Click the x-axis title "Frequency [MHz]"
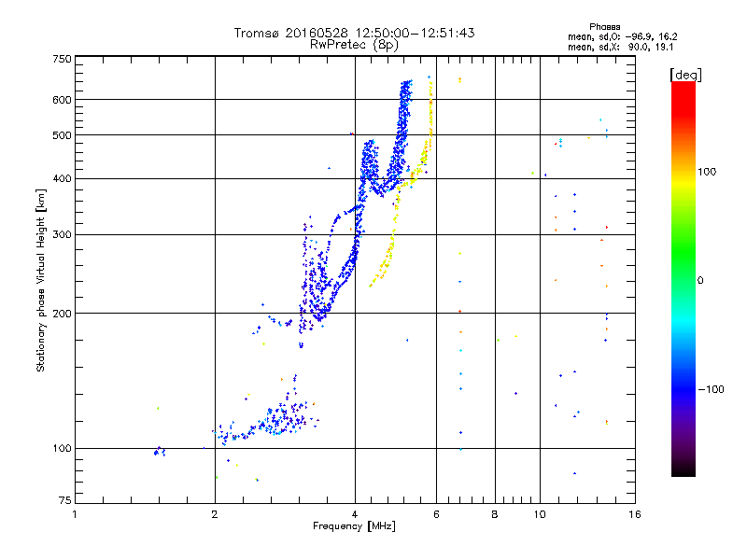The image size is (747, 560). click(x=354, y=526)
